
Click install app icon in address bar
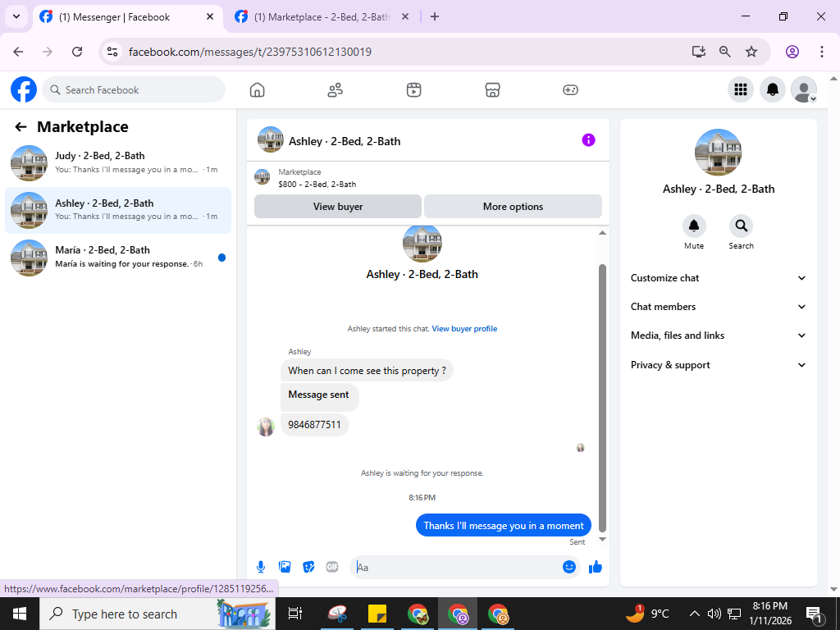(698, 52)
